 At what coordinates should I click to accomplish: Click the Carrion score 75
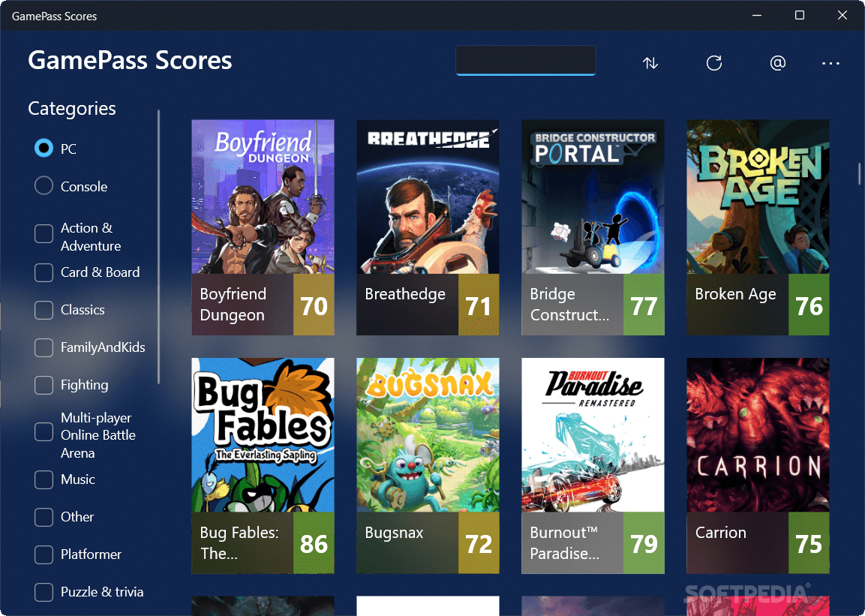click(809, 543)
